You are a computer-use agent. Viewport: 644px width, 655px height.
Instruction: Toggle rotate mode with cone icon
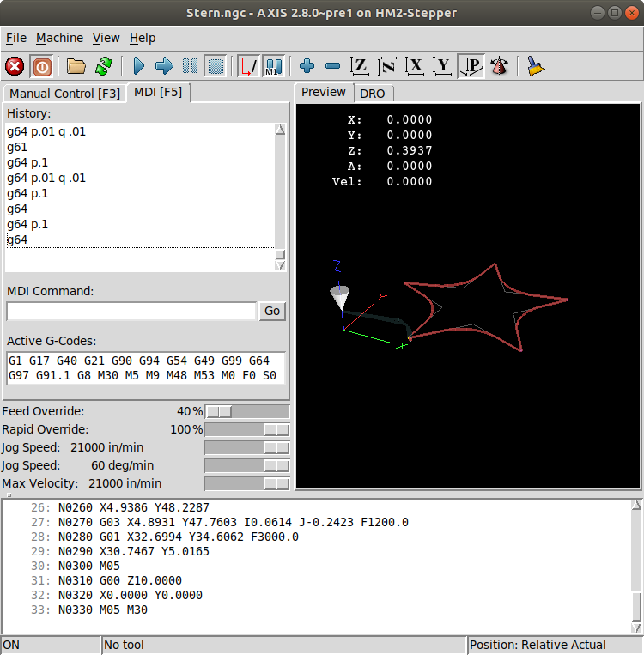(499, 66)
